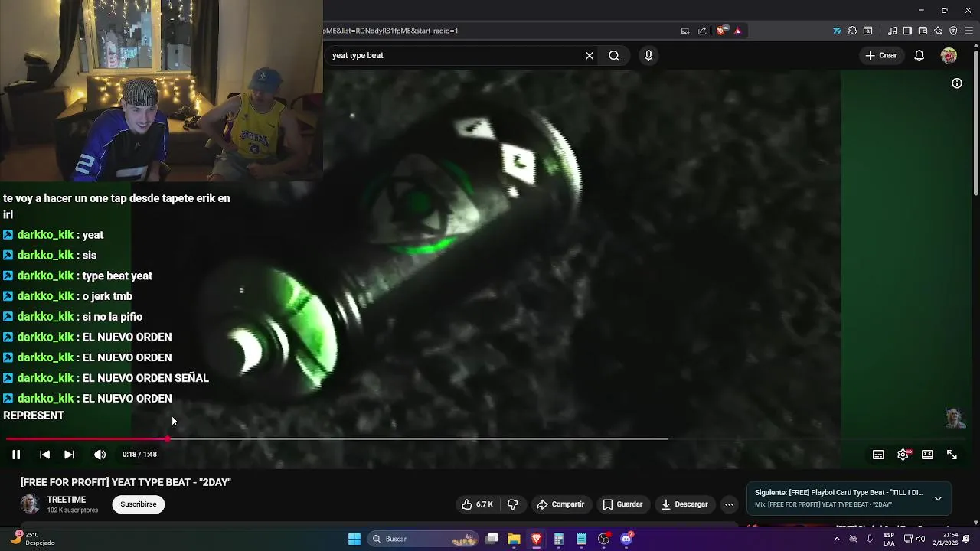
Task: Open YouTube notifications bell
Action: pyautogui.click(x=920, y=56)
